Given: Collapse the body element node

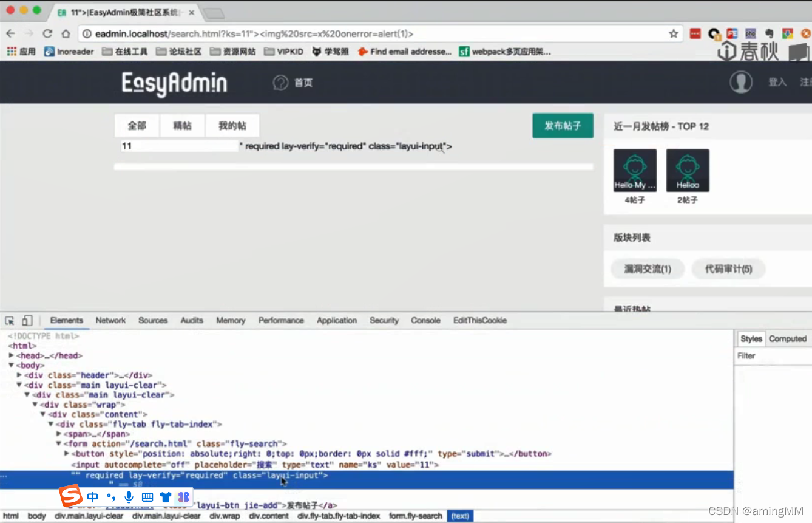Looking at the screenshot, I should 11,365.
